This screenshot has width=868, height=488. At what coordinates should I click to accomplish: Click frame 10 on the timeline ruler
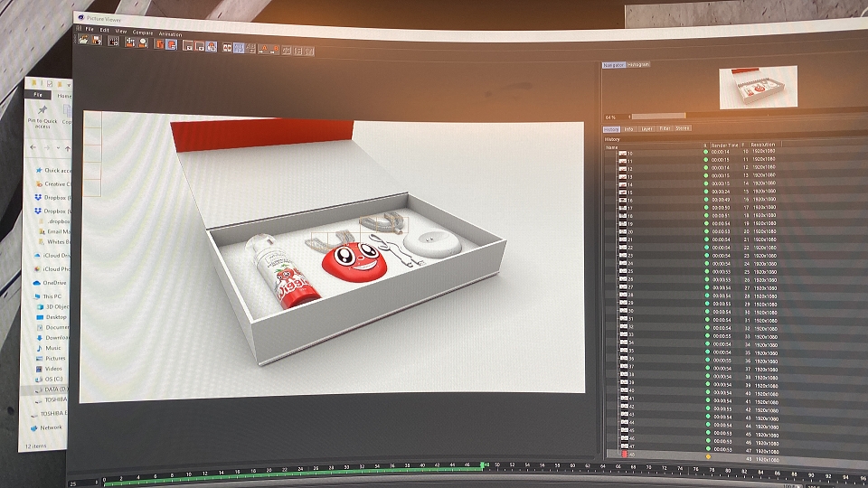pyautogui.click(x=189, y=474)
